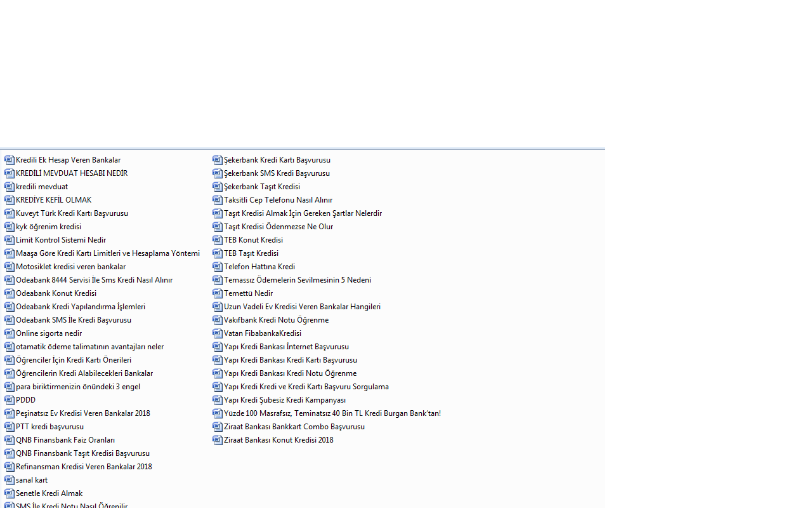Select the file name KREDİLİ MEVDUAT HESABI NEDİR

(72, 173)
